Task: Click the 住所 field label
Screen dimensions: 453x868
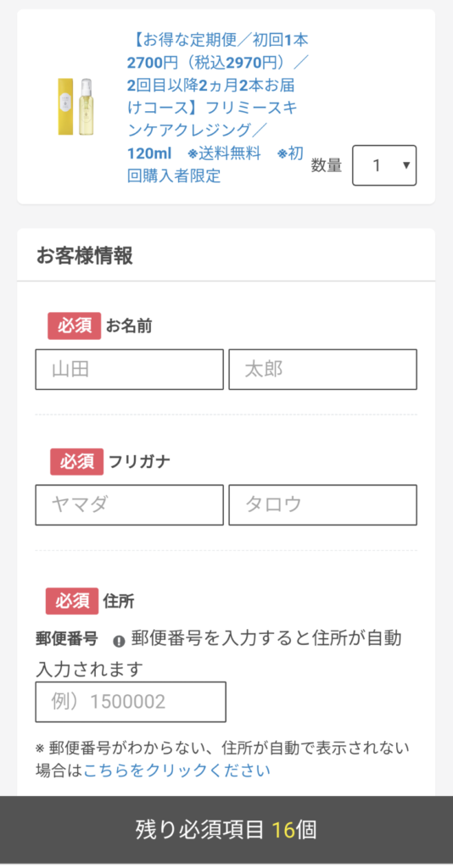Action: [x=119, y=601]
